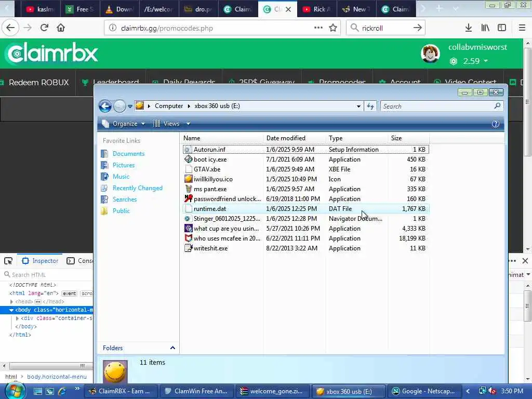Go back using Firefox back arrow
Viewport: 532px width, 399px height.
(10, 28)
